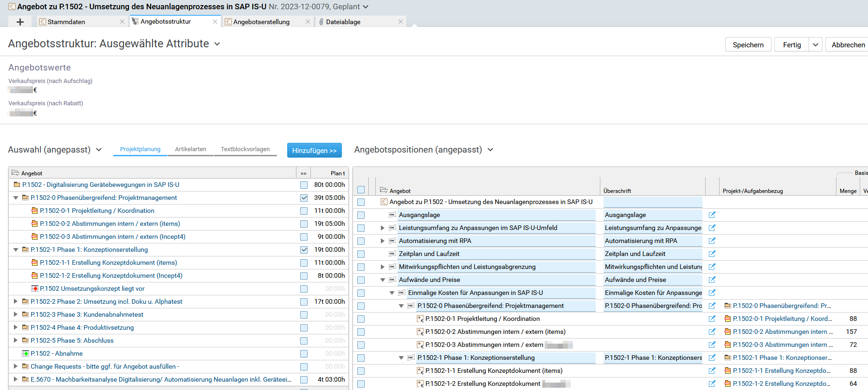Select the Projektplanung tab

[140, 149]
